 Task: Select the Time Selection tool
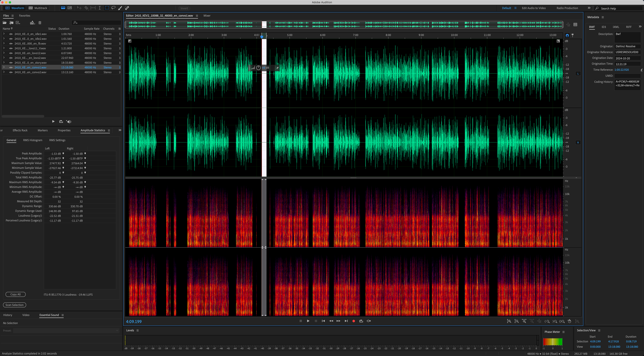(x=99, y=8)
